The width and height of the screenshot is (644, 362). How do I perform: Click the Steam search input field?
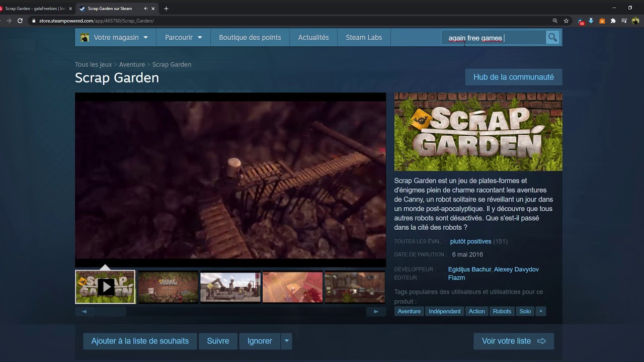494,38
